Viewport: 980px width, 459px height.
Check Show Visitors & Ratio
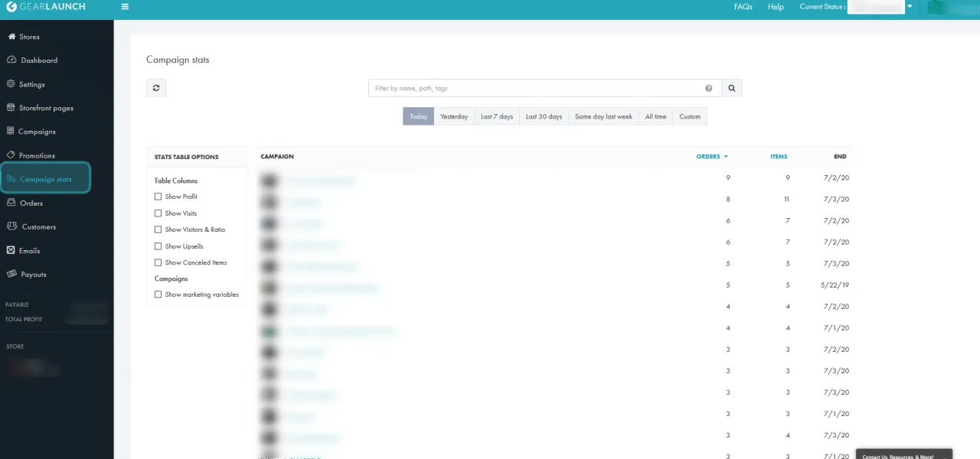click(x=158, y=229)
